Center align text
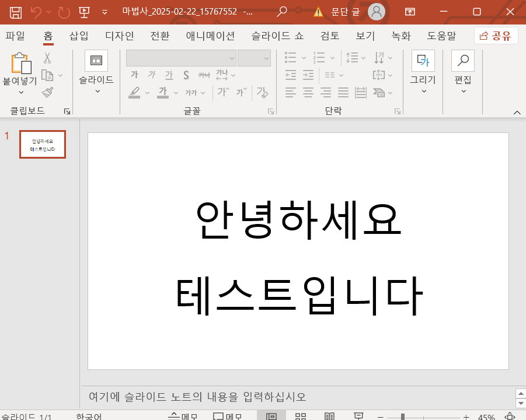 coord(308,92)
